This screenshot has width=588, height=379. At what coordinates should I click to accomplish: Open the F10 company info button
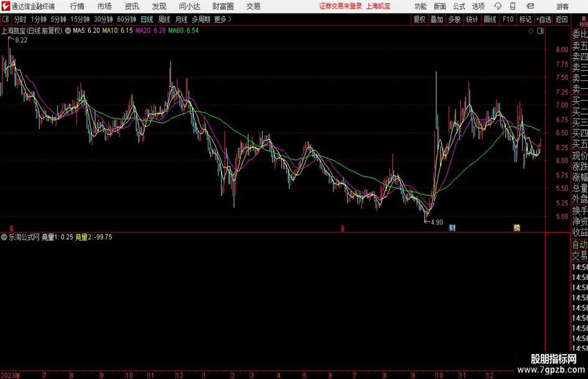pos(508,19)
